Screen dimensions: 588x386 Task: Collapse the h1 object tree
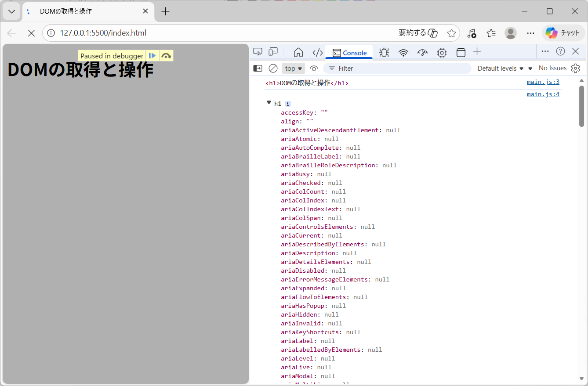269,103
